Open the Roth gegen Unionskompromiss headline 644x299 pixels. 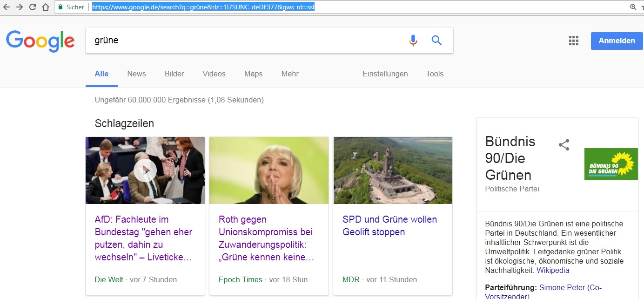pos(267,238)
